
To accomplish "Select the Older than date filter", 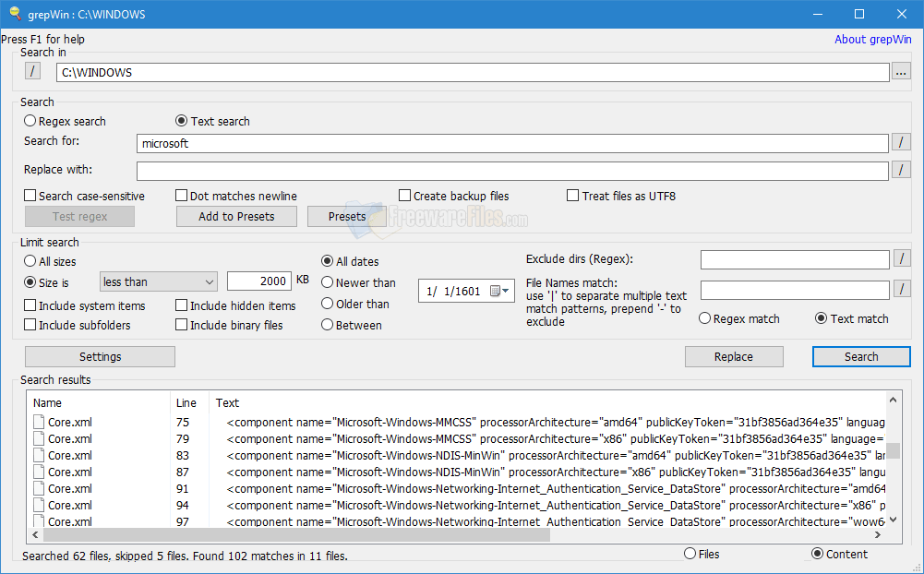I will pos(329,304).
